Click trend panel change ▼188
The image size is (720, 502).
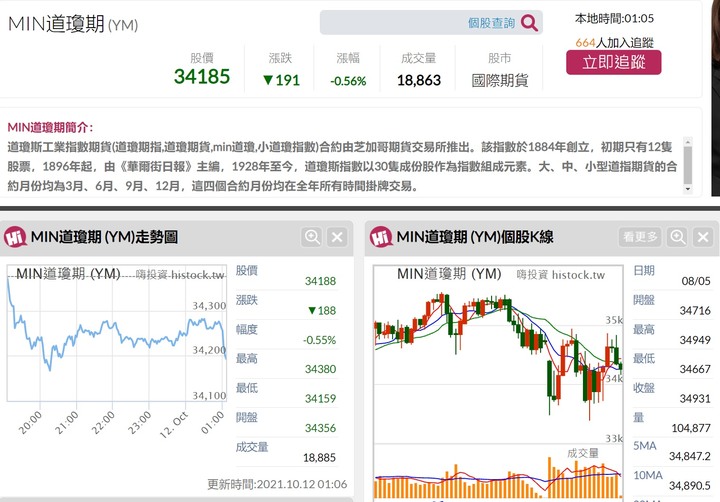point(322,310)
